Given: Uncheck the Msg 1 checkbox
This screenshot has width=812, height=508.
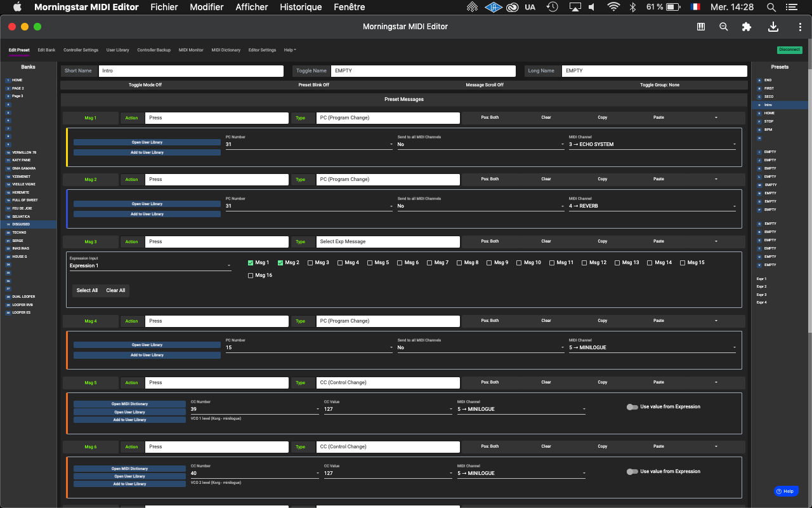Looking at the screenshot, I should [251, 262].
